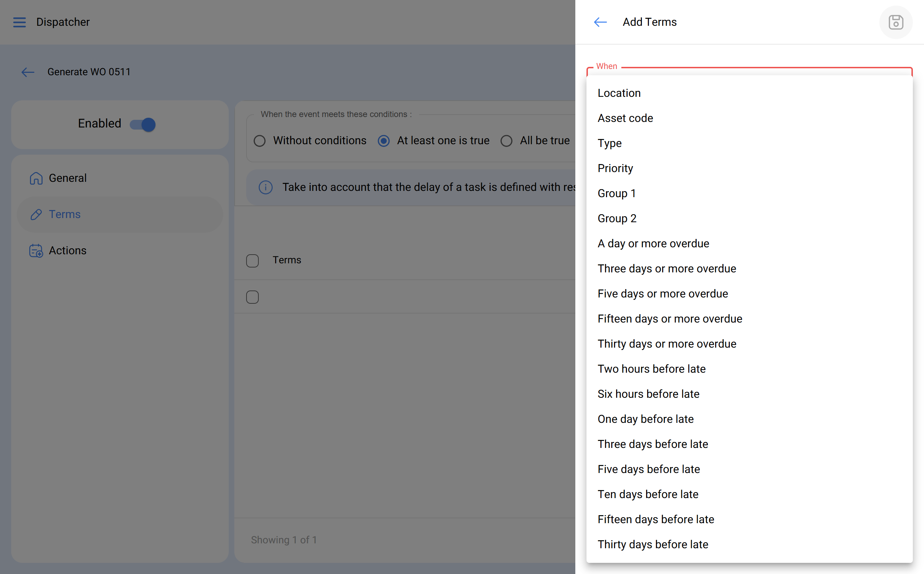This screenshot has width=924, height=574.
Task: Choose the Priority option
Action: (x=615, y=168)
